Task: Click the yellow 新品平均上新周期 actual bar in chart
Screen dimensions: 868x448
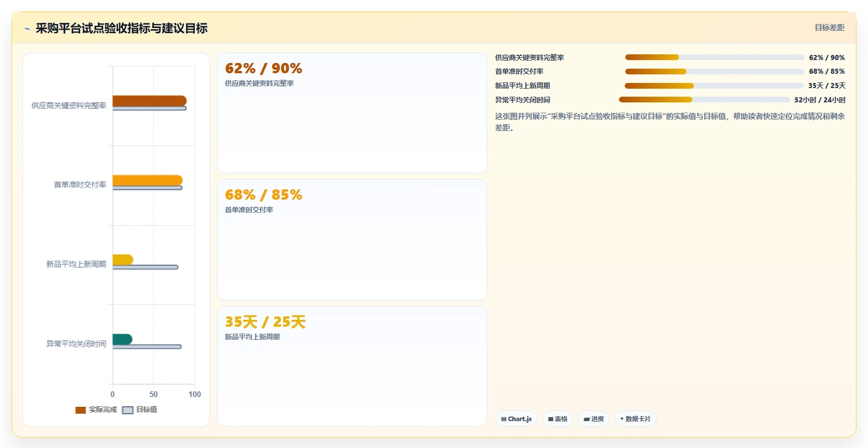Action: click(x=123, y=260)
